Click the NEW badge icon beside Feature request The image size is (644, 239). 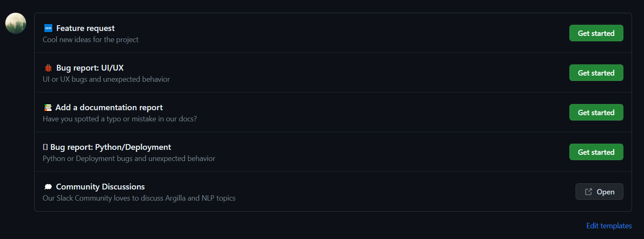48,28
